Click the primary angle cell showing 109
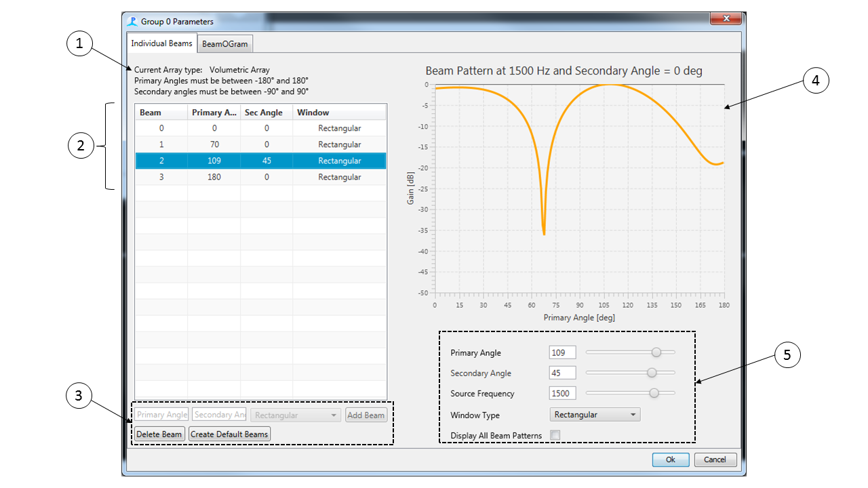Image resolution: width=868 pixels, height=488 pixels. click(214, 161)
